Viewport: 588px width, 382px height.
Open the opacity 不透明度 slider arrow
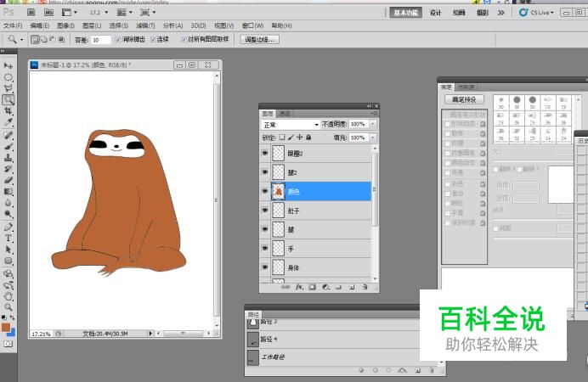[x=373, y=124]
